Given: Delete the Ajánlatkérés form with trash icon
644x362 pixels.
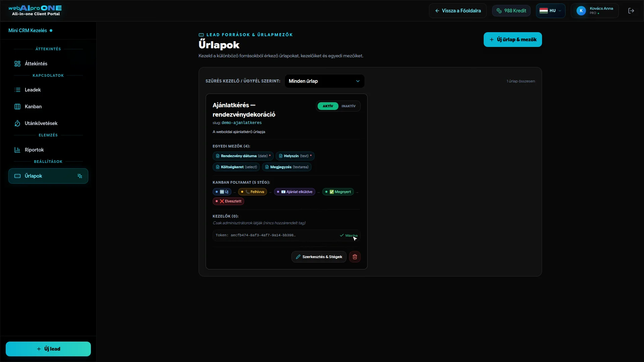Looking at the screenshot, I should click(355, 257).
